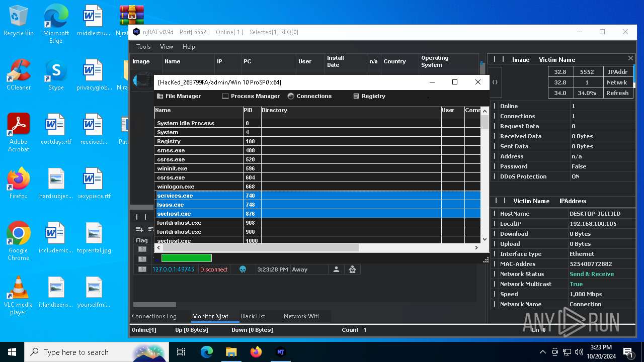This screenshot has height=362, width=644.
Task: Click the Install Date column header
Action: tap(346, 61)
